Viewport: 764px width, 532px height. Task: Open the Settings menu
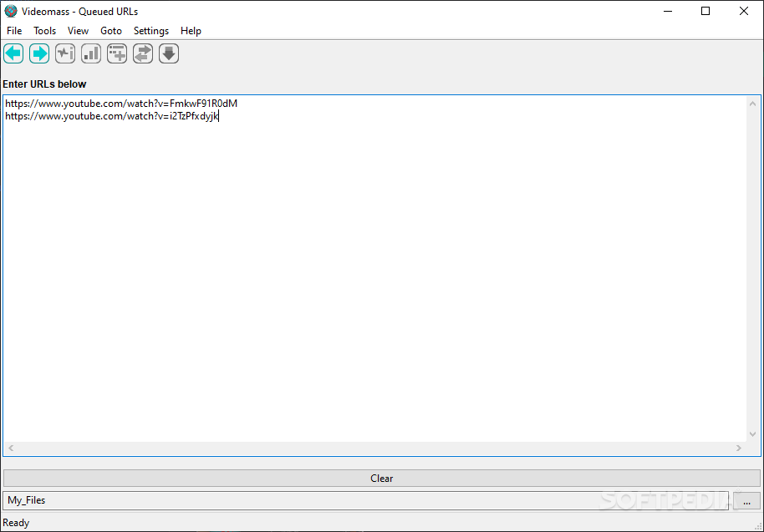coord(151,31)
